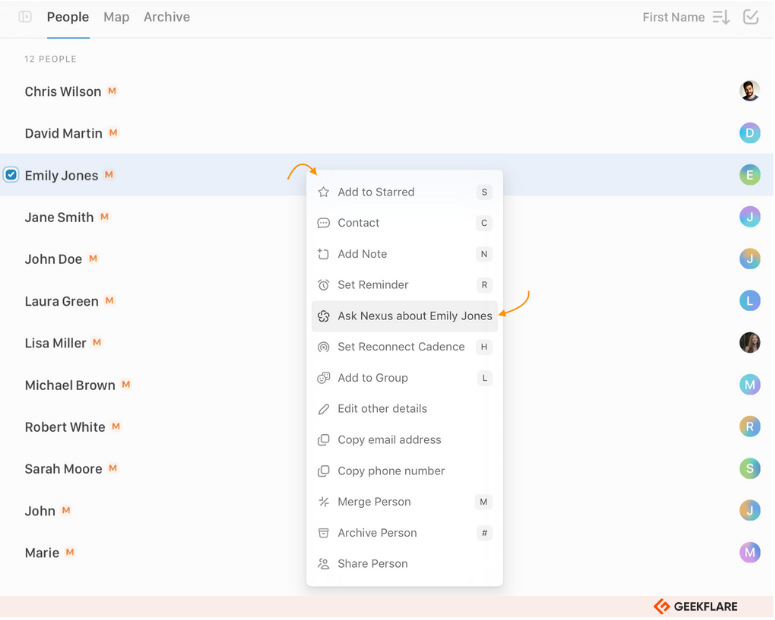Click Michael Brown's M avatar
This screenshot has width=775, height=620.
pos(749,385)
